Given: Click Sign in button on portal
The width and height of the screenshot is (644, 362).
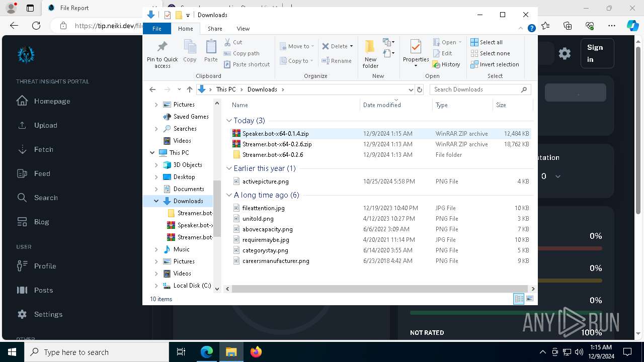Looking at the screenshot, I should [x=597, y=53].
